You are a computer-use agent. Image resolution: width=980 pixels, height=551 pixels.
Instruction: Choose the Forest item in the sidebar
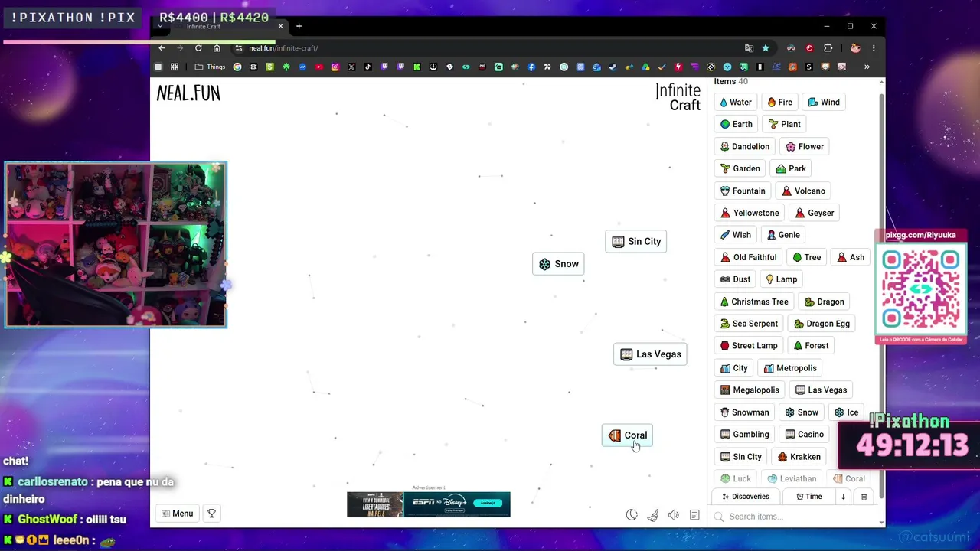pyautogui.click(x=811, y=345)
